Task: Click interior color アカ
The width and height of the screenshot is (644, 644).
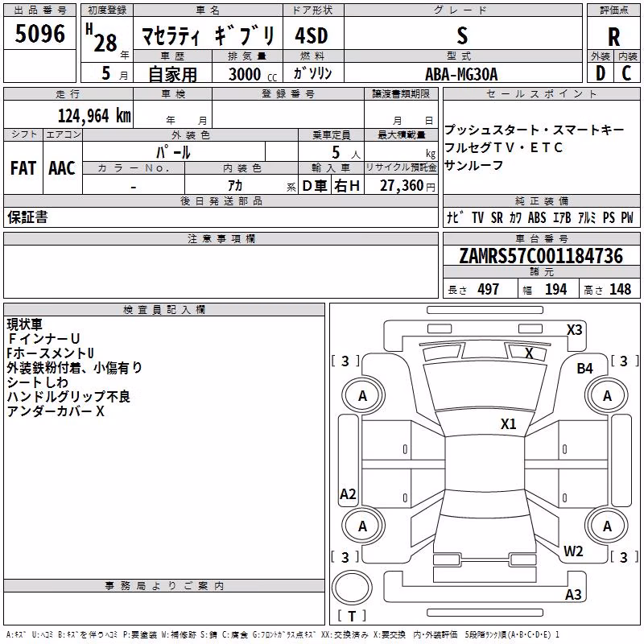Action: [x=235, y=186]
